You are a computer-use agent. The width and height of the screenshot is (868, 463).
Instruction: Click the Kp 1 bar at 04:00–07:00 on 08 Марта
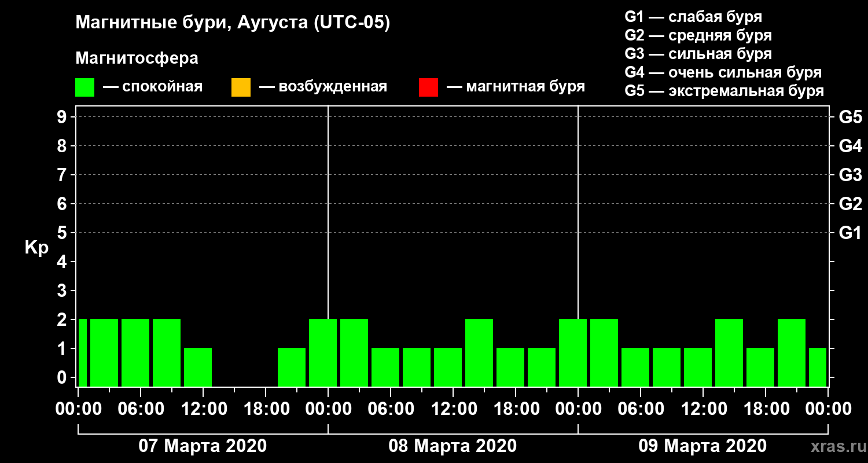pyautogui.click(x=385, y=367)
